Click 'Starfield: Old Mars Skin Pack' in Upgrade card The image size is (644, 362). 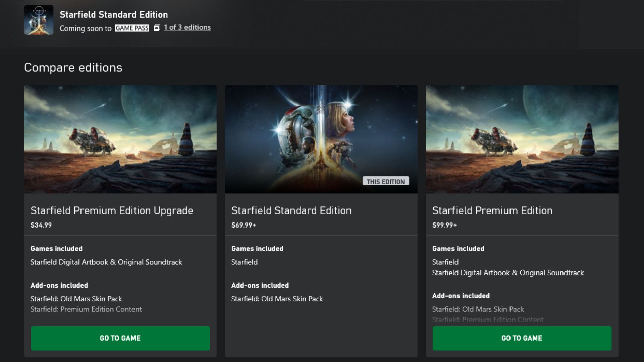tap(76, 299)
